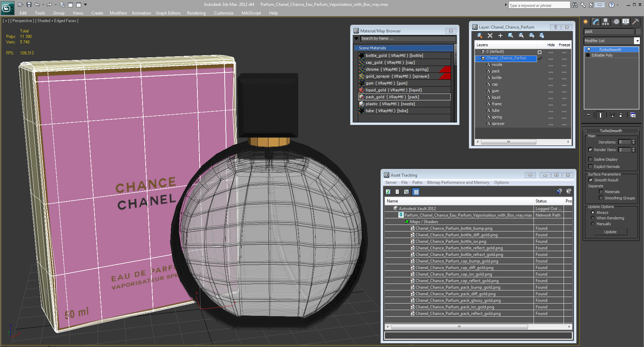Click the Update button in TurboSmooth
The image size is (644, 347).
[611, 232]
